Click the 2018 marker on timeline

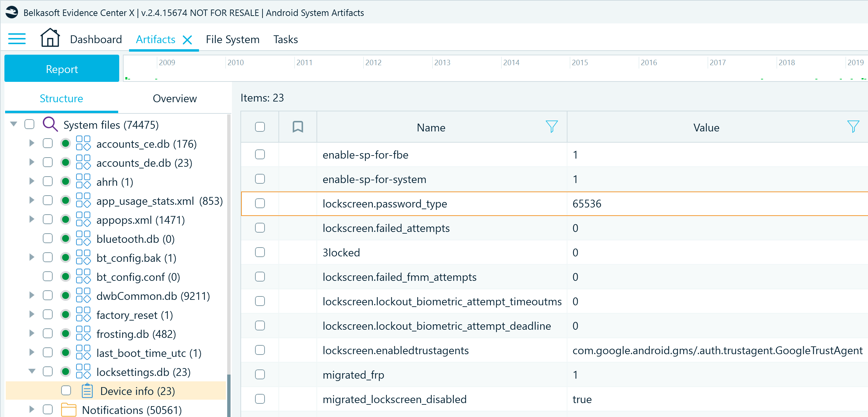pyautogui.click(x=786, y=62)
